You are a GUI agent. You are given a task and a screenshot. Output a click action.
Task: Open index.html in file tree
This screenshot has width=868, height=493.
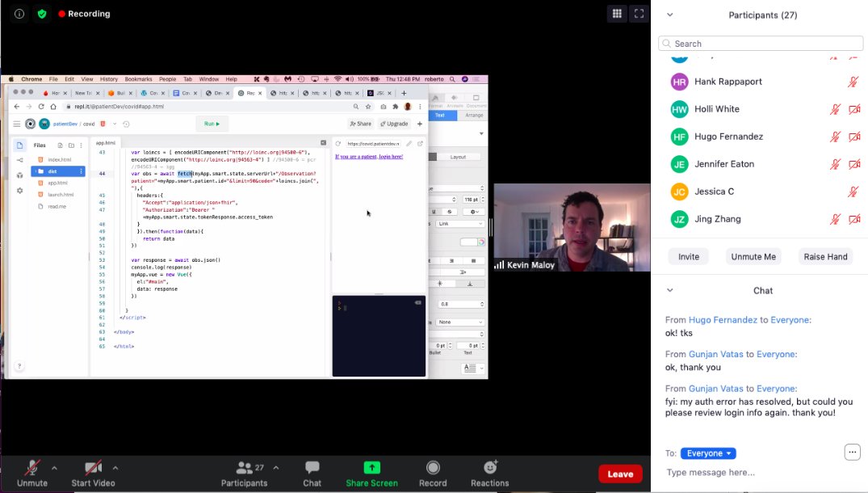58,159
